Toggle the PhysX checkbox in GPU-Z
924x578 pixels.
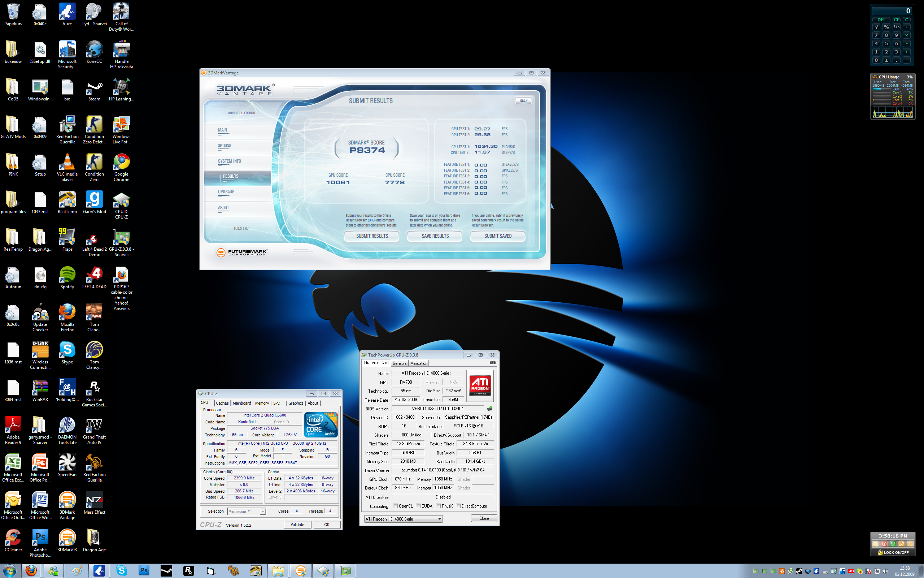point(438,506)
